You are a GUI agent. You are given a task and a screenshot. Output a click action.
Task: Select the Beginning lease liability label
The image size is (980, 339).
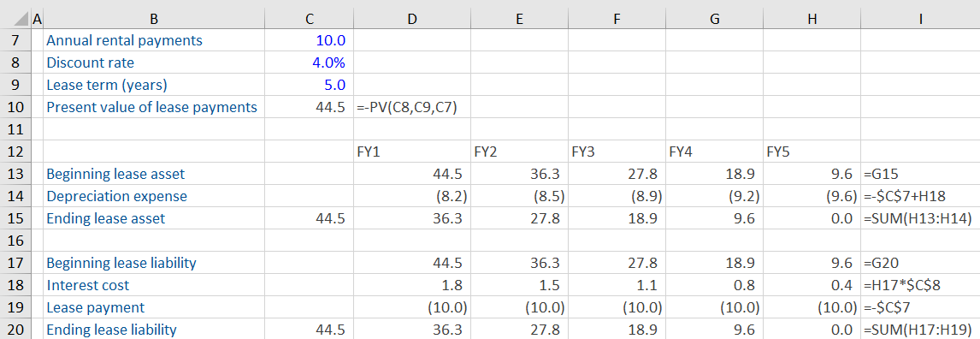click(x=121, y=264)
